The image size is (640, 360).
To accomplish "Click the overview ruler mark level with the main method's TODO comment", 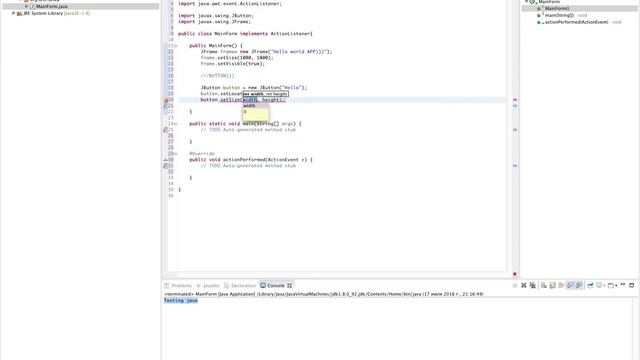I will [x=515, y=130].
